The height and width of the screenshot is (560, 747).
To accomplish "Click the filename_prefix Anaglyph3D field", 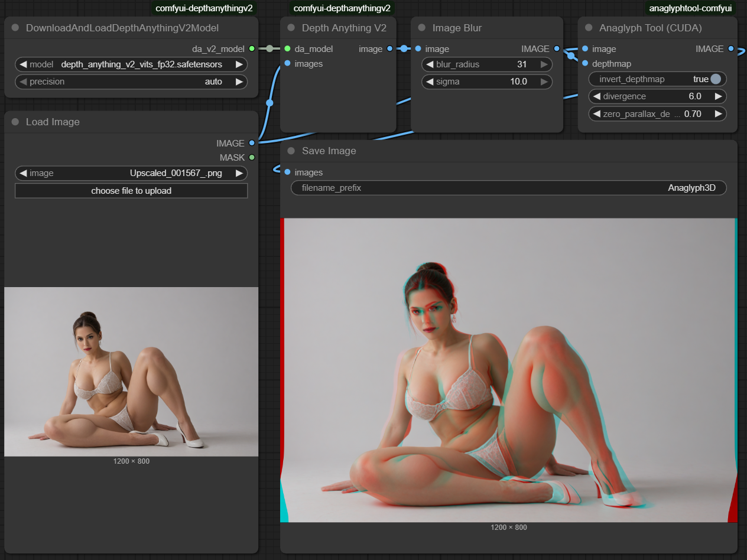I will [508, 188].
